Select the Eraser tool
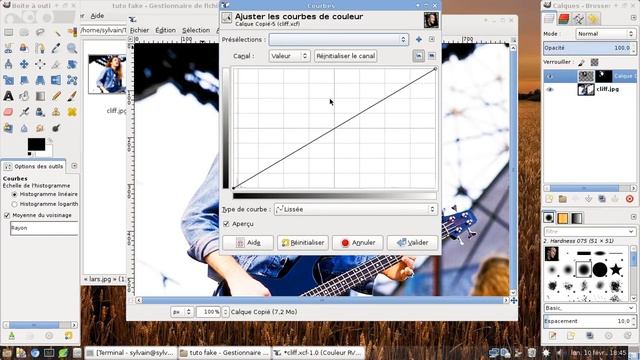640x360 pixels. coord(8,112)
